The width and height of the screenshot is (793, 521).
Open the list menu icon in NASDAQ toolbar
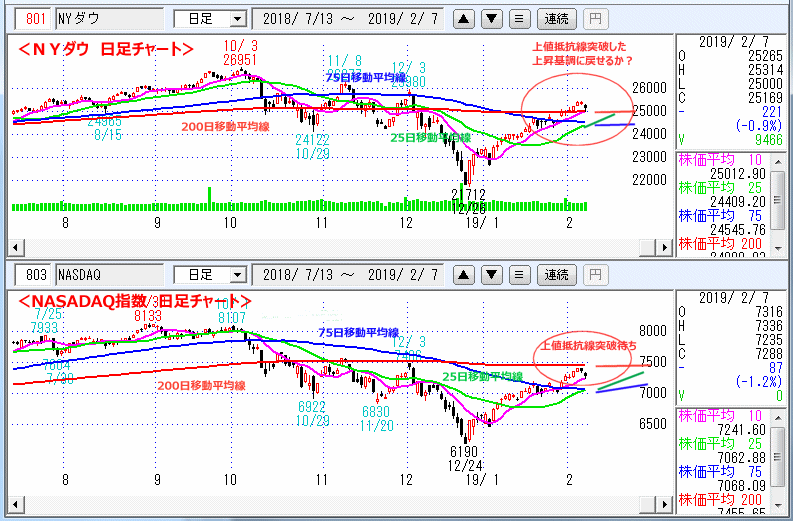tap(519, 274)
